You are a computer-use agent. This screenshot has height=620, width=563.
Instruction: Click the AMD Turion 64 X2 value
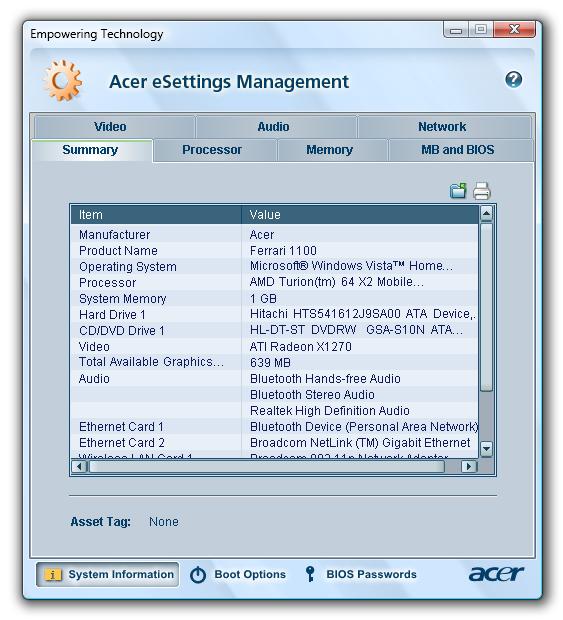(x=337, y=282)
